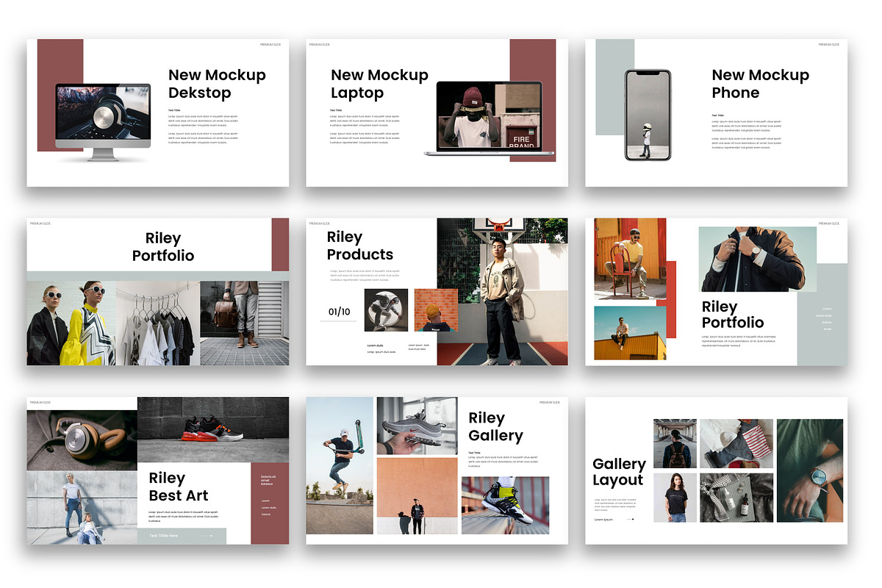The image size is (882, 588).
Task: Click the laptop mockup image
Action: pyautogui.click(x=490, y=118)
